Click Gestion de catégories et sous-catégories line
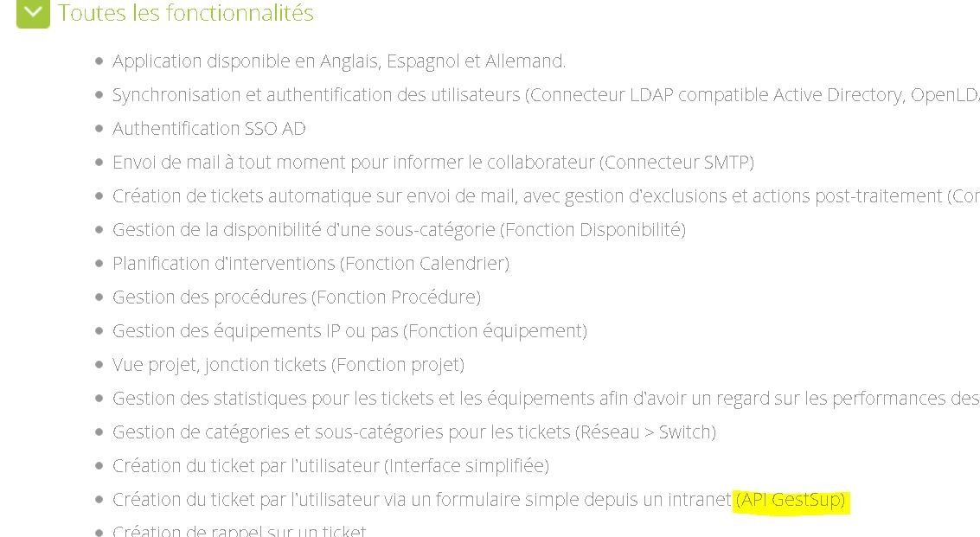 [x=413, y=432]
